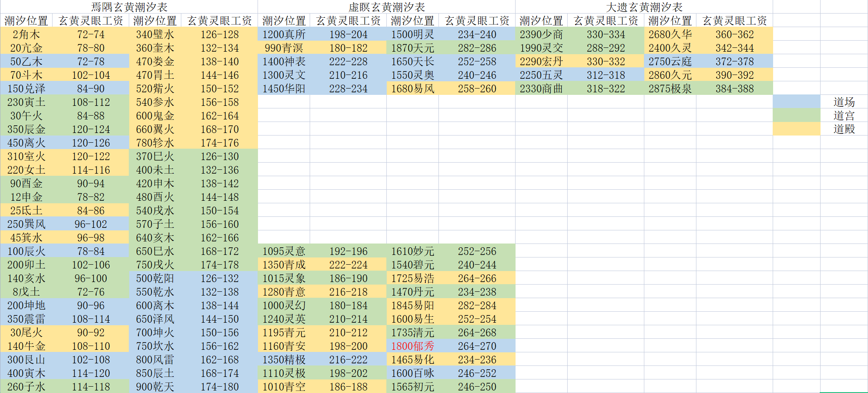Select the cell 600鬼金
The image size is (868, 393).
[x=155, y=115]
